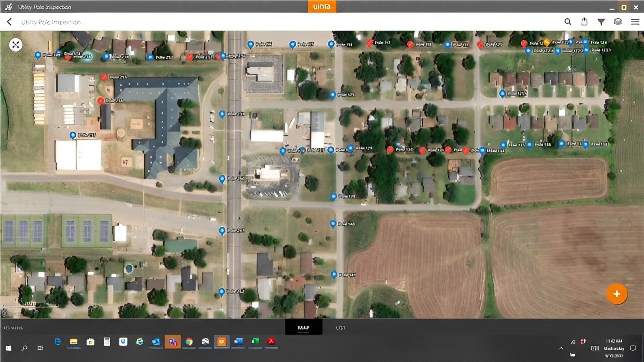Open the search magnifier in the header
Screen dimensions: 644x362
[x=568, y=22]
